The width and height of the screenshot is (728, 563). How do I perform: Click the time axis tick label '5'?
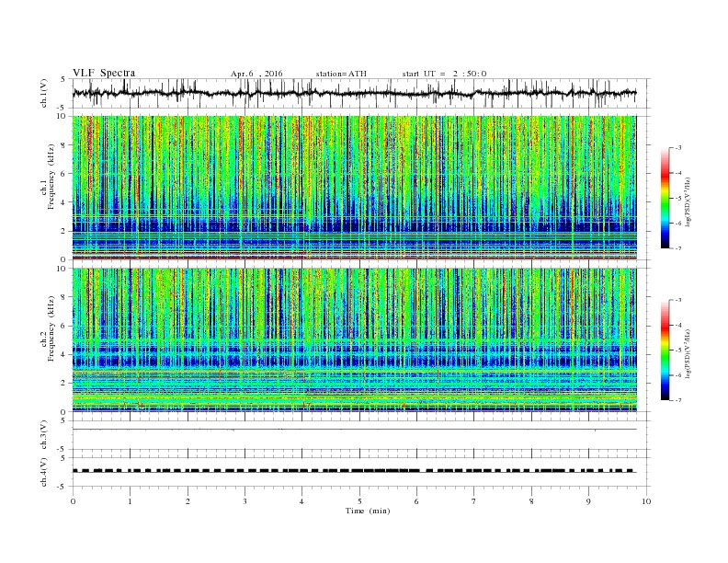click(359, 501)
